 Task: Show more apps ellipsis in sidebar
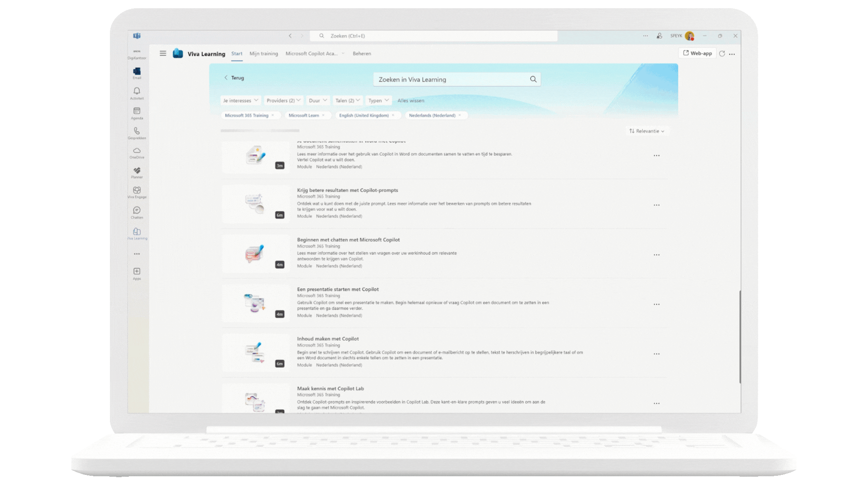point(137,254)
